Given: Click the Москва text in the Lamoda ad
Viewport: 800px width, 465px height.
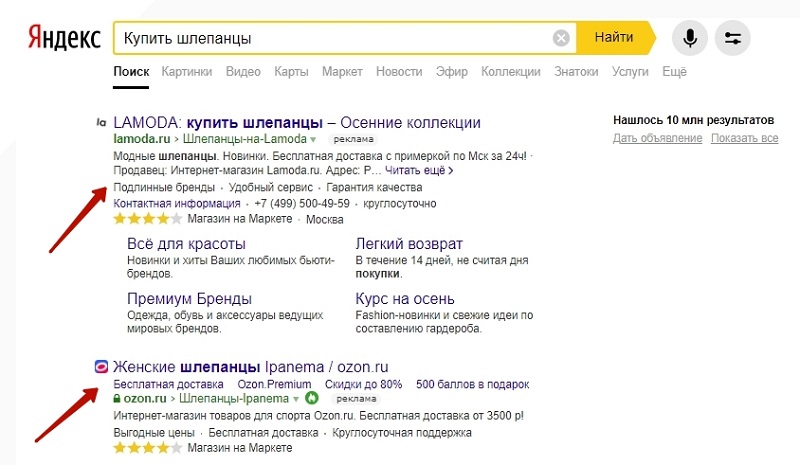Looking at the screenshot, I should pyautogui.click(x=324, y=219).
